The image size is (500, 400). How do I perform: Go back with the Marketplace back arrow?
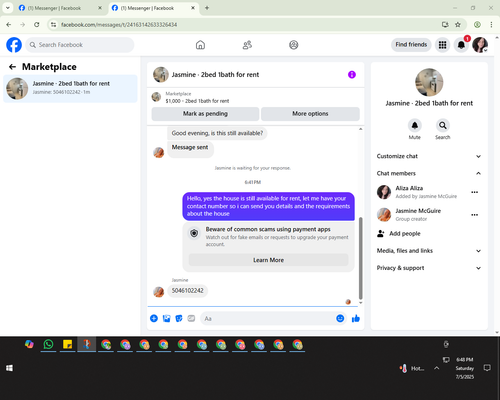click(x=12, y=67)
